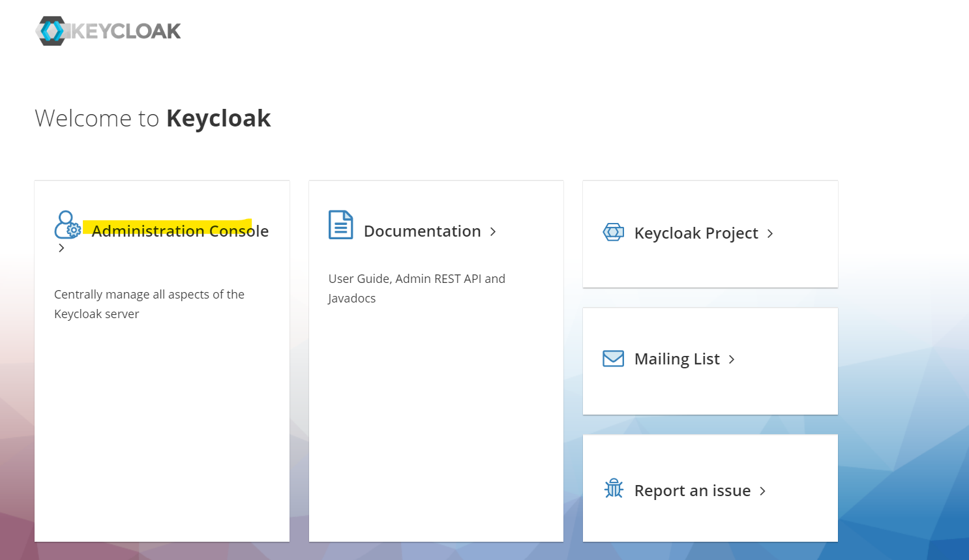Viewport: 969px width, 560px height.
Task: Open the Mailing List
Action: coord(677,359)
